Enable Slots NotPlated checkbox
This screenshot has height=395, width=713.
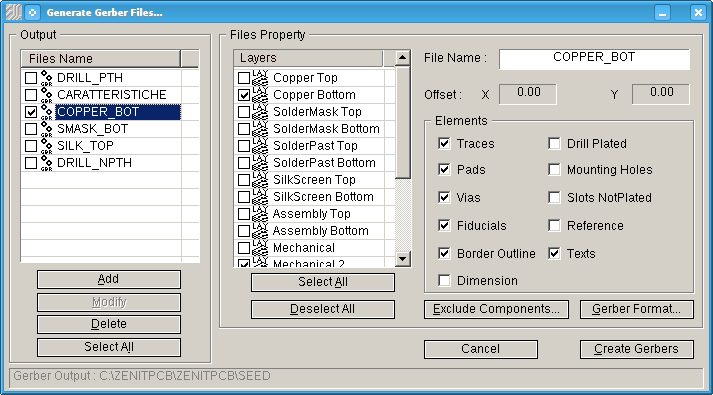[x=554, y=197]
